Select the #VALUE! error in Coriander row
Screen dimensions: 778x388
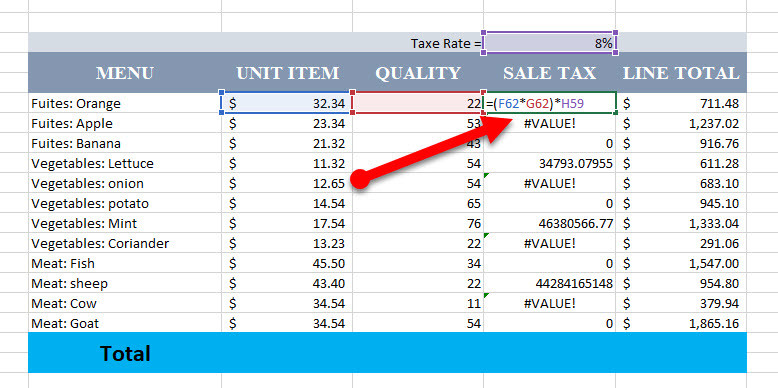click(x=550, y=243)
